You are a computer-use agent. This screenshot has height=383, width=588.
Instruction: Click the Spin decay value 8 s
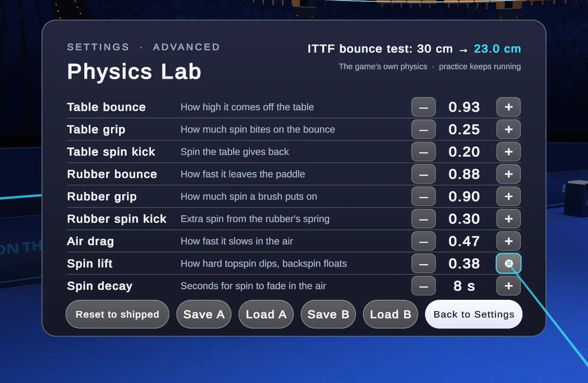[464, 286]
